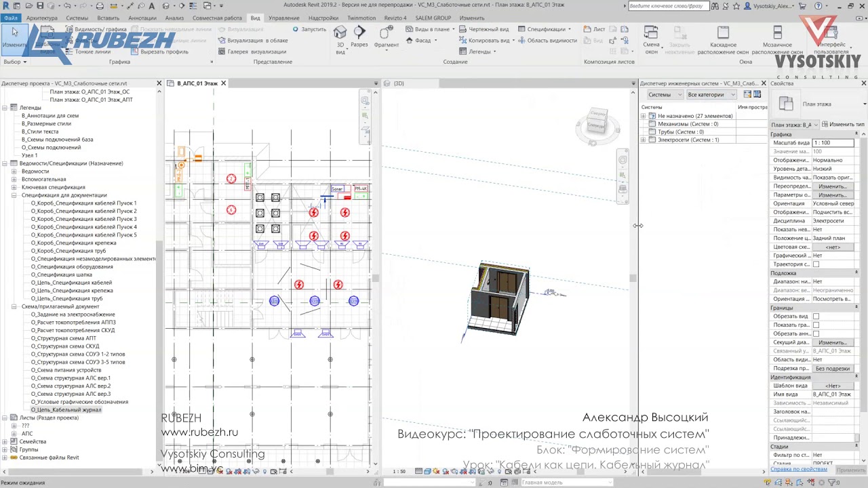Click the system browser column settings icon
Screen dimensions: 868x488
757,94
